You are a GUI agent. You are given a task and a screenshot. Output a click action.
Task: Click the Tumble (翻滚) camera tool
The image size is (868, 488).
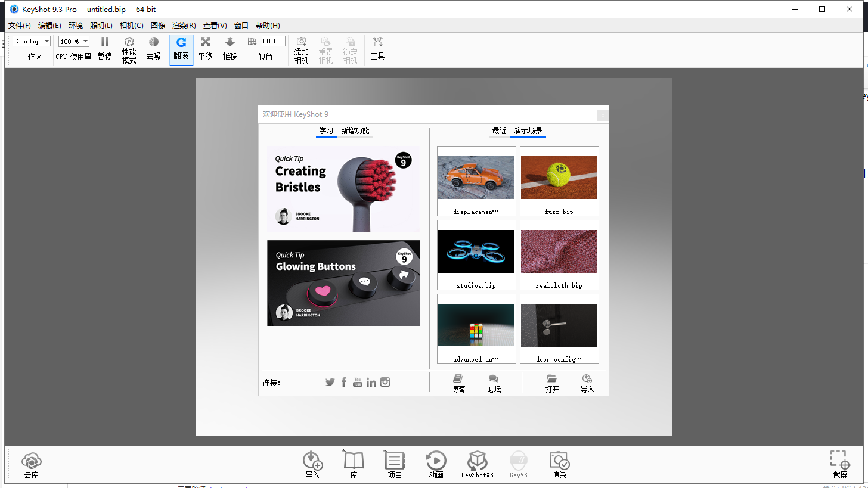pyautogui.click(x=181, y=49)
